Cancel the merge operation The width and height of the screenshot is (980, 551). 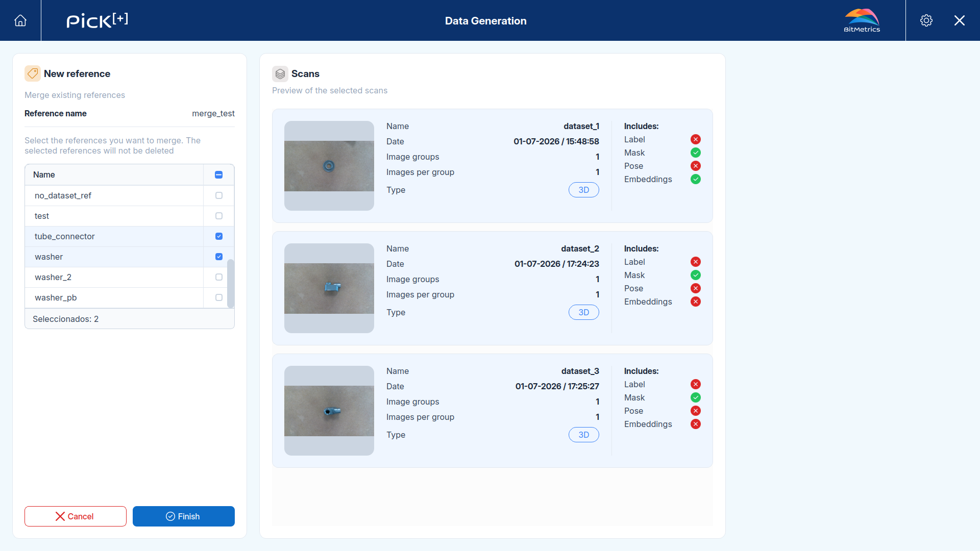click(76, 516)
